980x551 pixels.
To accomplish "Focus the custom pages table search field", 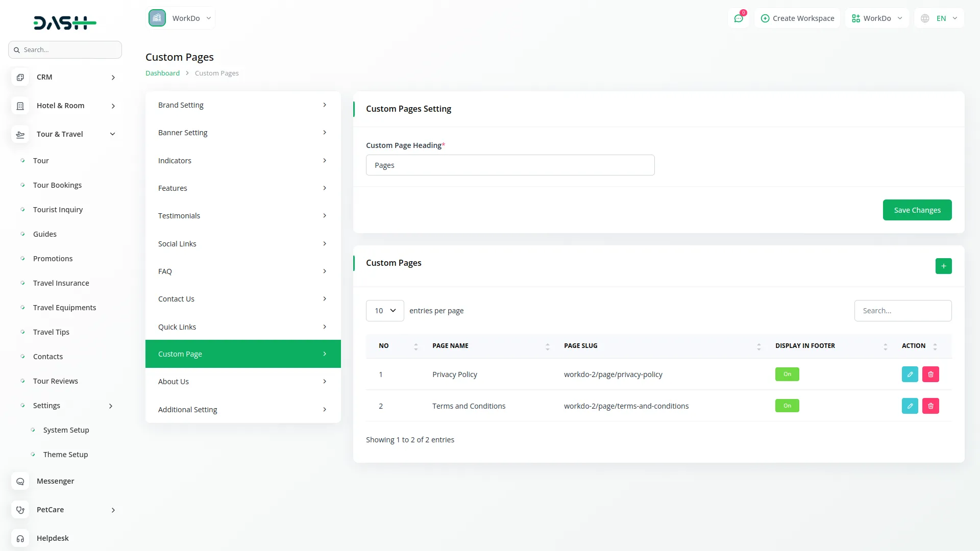I will coord(903,311).
